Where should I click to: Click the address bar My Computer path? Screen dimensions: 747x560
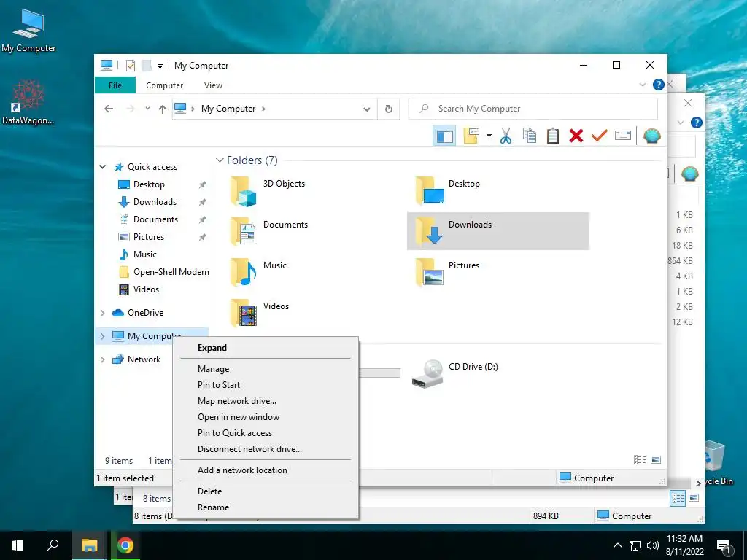click(228, 109)
